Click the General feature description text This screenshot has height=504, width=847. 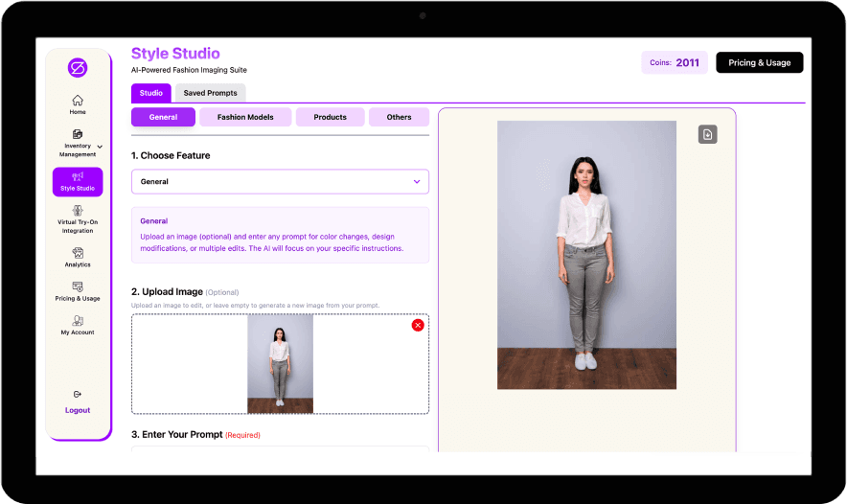[x=272, y=242]
